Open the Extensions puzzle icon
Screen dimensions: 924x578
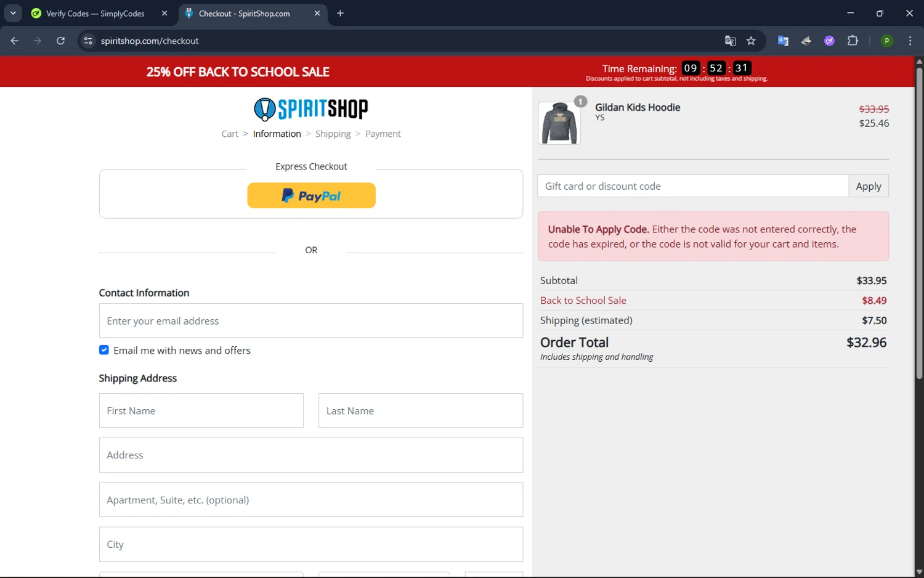[853, 41]
